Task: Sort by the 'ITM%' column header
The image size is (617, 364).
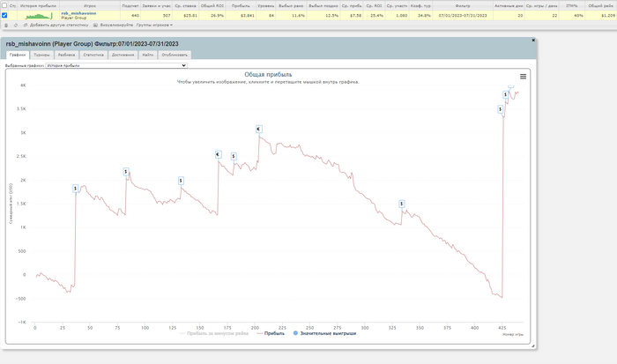Action: (x=571, y=6)
